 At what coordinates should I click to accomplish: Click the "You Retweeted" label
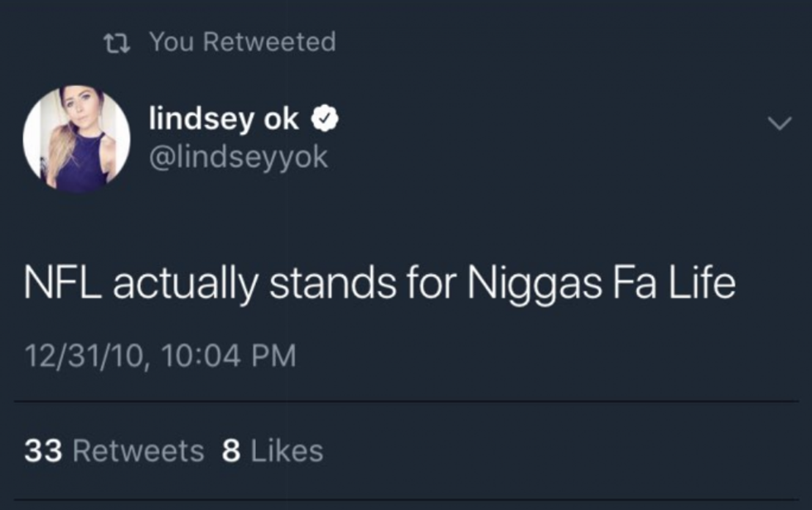point(242,41)
